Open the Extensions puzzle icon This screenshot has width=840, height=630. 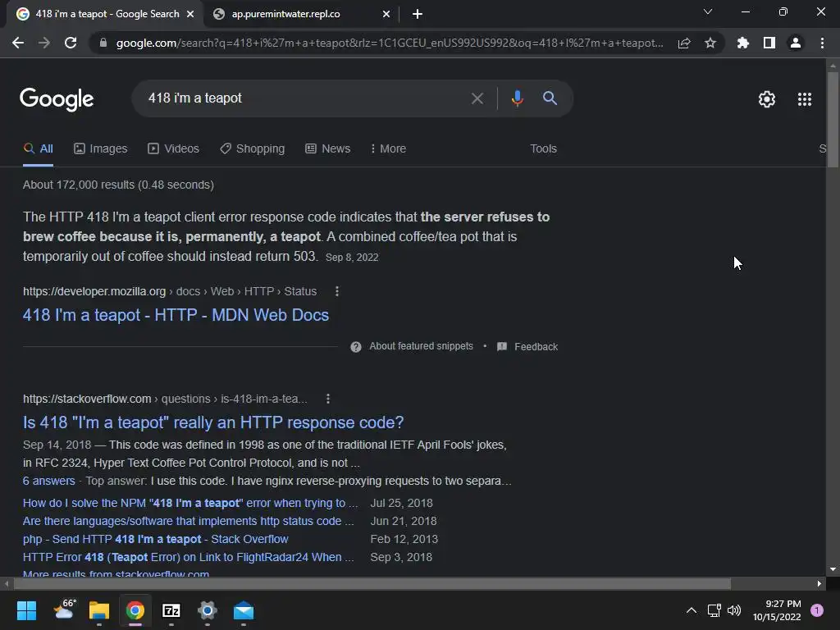pyautogui.click(x=743, y=43)
